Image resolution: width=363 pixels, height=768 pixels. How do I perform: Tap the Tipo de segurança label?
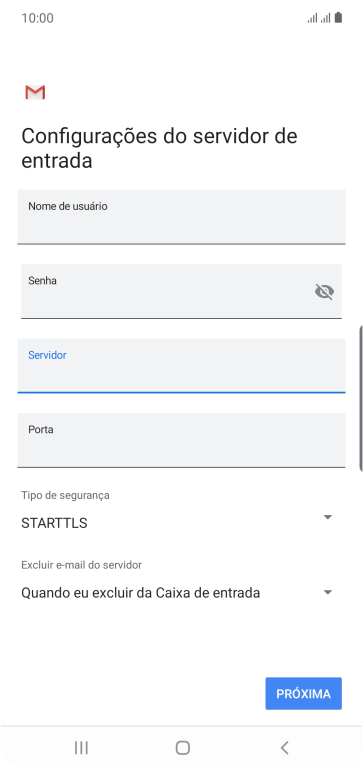[65, 495]
